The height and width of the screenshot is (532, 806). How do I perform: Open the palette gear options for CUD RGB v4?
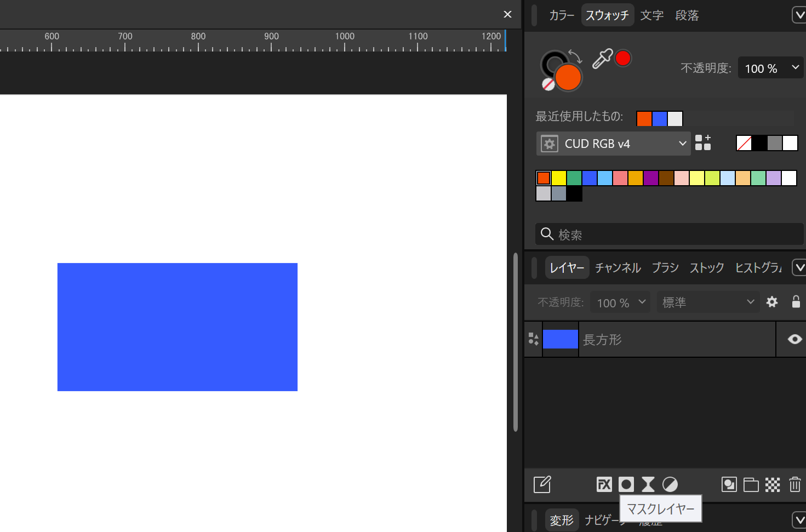tap(550, 144)
